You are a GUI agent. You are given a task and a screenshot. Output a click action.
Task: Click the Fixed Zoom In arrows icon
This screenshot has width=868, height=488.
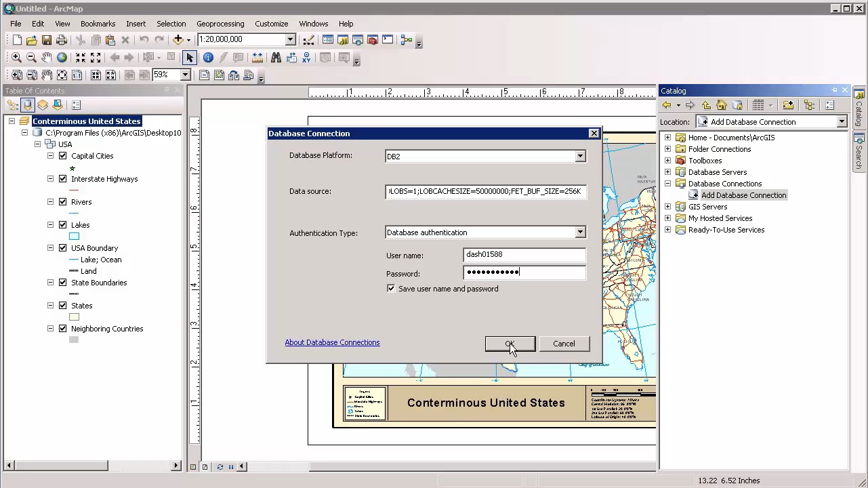pos(81,58)
